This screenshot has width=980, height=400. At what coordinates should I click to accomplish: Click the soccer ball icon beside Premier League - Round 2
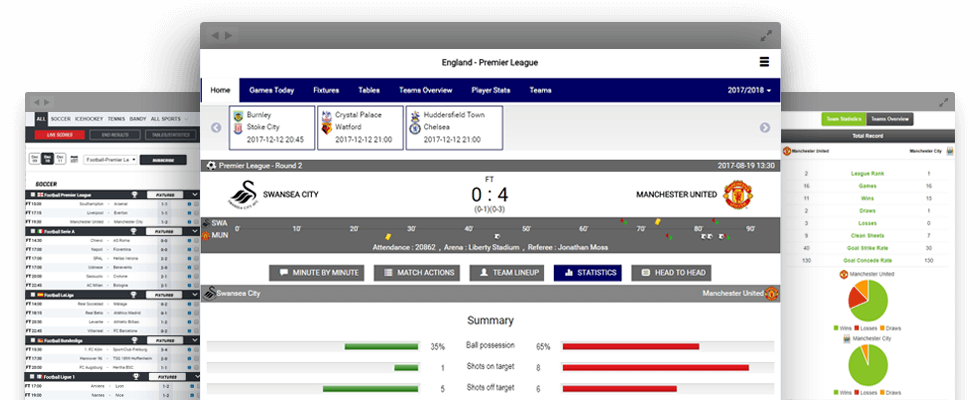(x=211, y=166)
